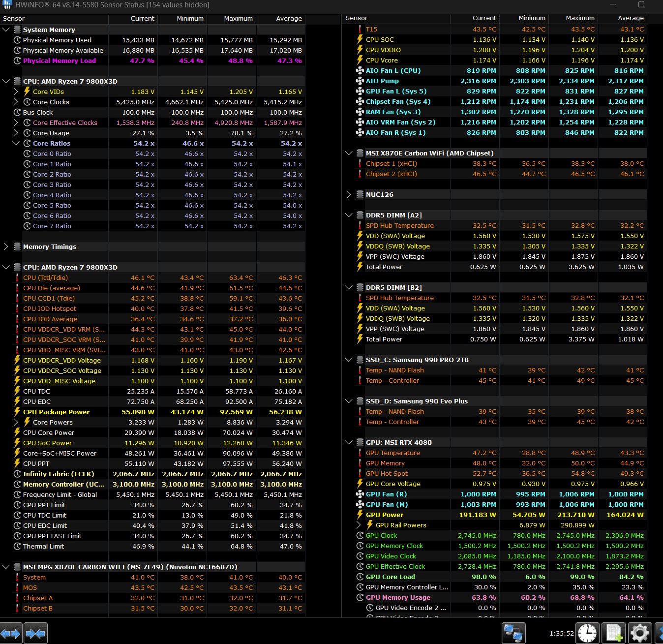
Task: Select the GPU Memory Usage row
Action: point(495,597)
